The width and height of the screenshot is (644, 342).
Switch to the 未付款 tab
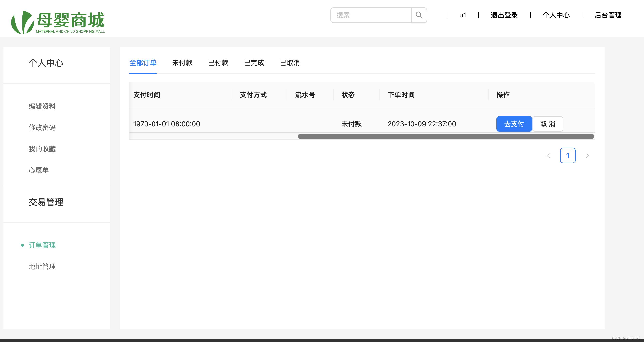[x=182, y=63]
